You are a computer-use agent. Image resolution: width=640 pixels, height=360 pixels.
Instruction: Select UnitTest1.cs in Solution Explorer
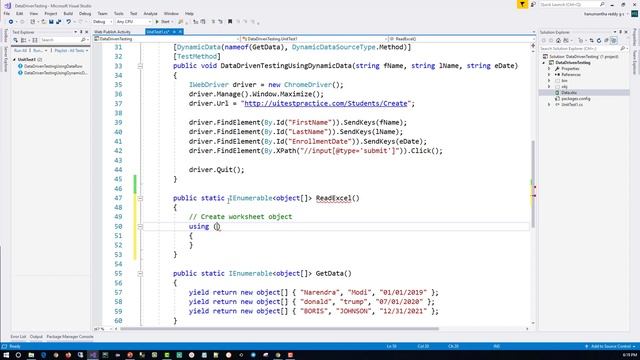point(572,105)
